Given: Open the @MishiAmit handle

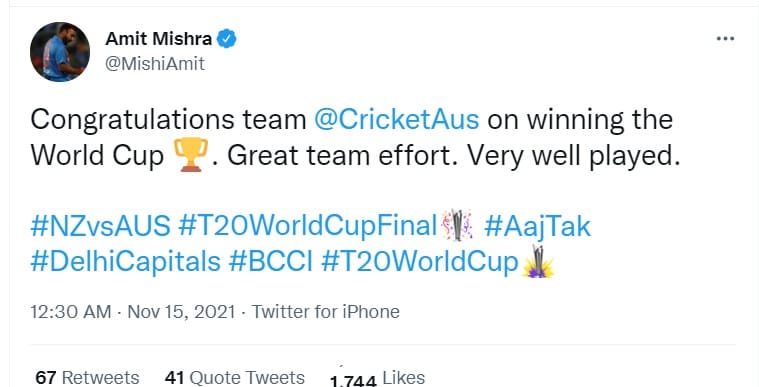Looking at the screenshot, I should click(155, 64).
